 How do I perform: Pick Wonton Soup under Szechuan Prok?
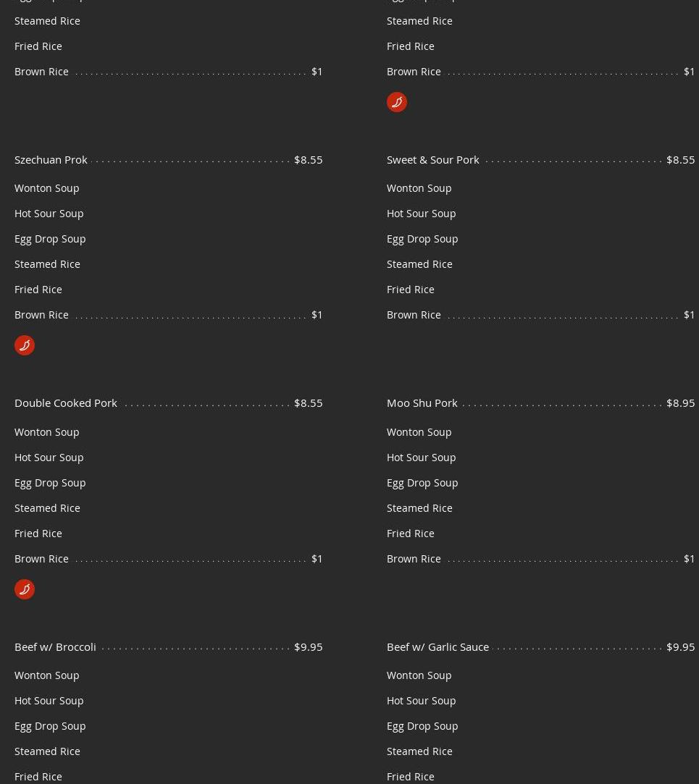coord(47,188)
